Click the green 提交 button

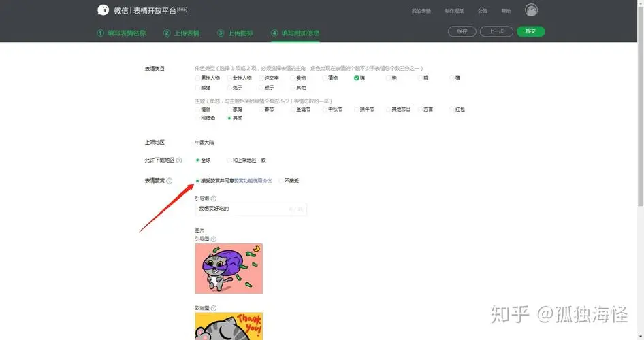(530, 31)
